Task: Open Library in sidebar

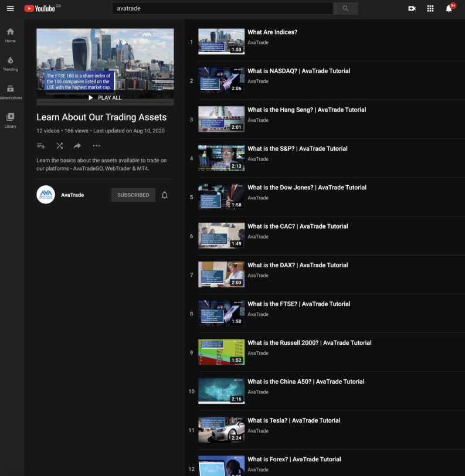Action: [11, 121]
